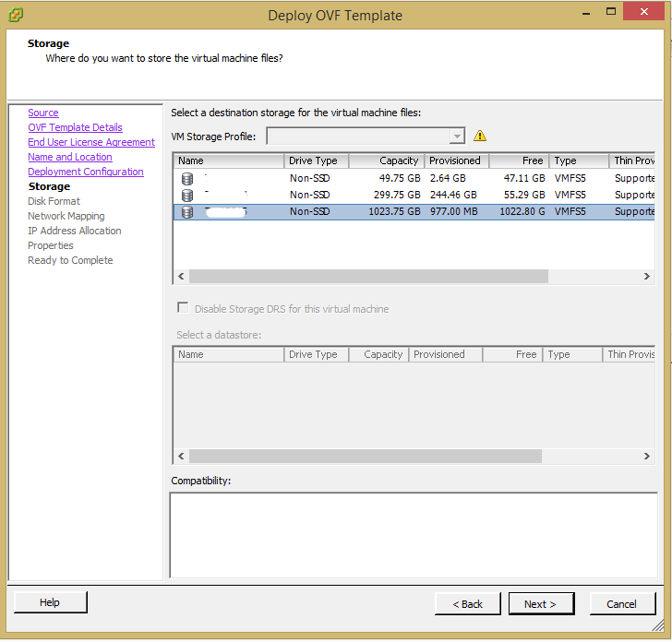Cancel the OVF deployment wizard

click(622, 604)
